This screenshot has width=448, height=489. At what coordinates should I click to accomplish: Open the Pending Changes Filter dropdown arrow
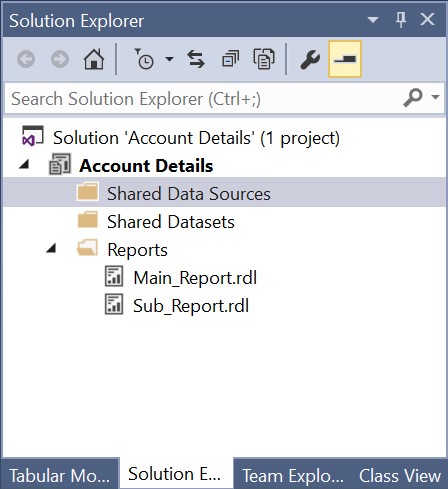tap(169, 59)
